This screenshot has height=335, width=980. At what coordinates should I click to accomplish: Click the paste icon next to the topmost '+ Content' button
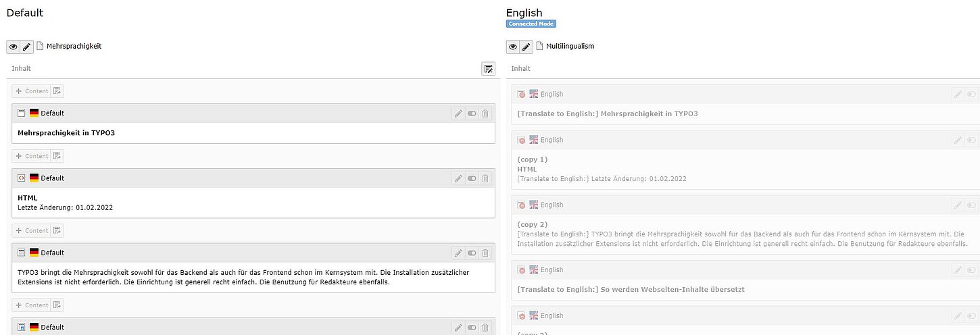[x=57, y=91]
